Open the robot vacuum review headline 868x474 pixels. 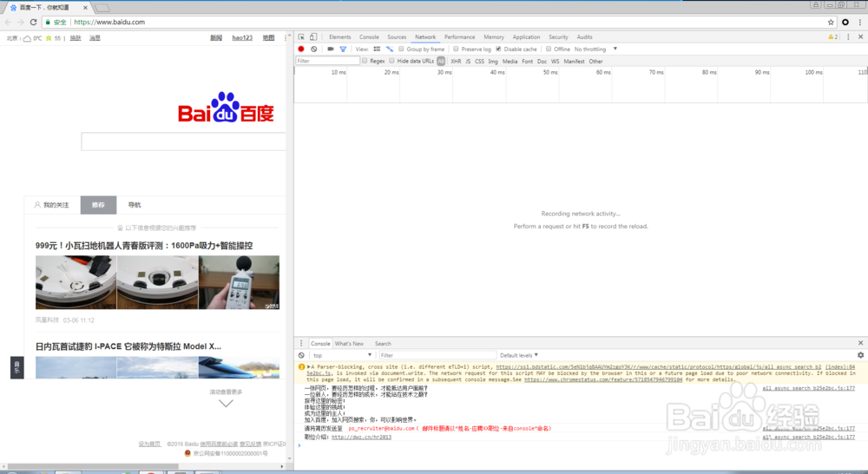[144, 246]
